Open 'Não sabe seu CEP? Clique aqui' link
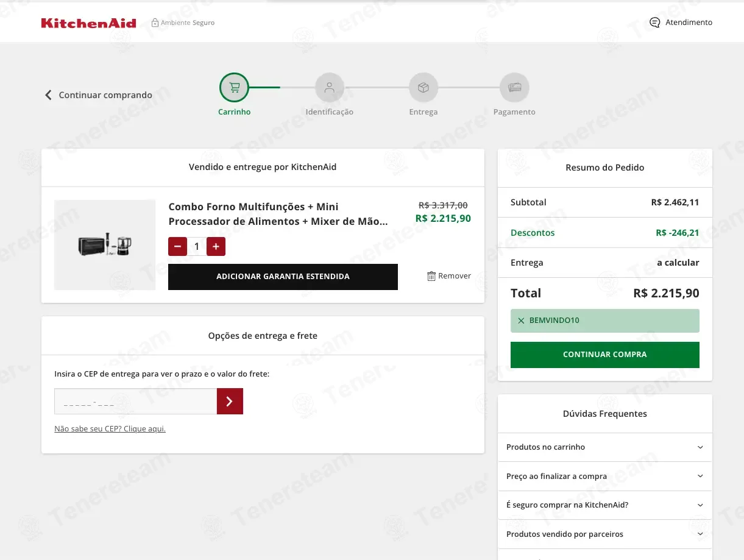Viewport: 744px width, 560px height. pyautogui.click(x=110, y=429)
